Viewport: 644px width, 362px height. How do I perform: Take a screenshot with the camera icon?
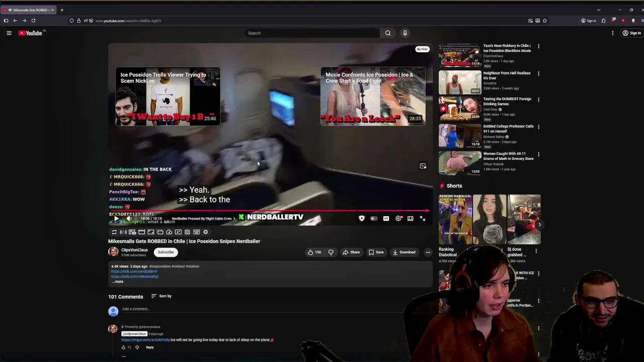(187, 232)
